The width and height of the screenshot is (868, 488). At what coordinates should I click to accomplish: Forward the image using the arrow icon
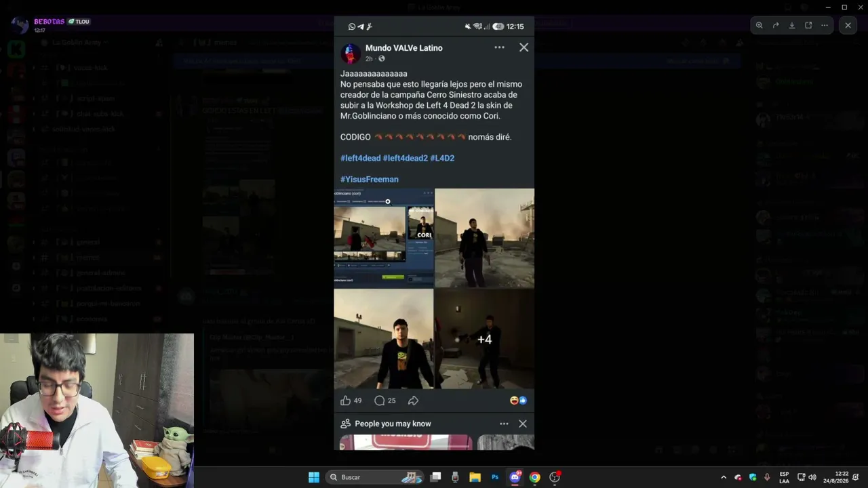[776, 25]
